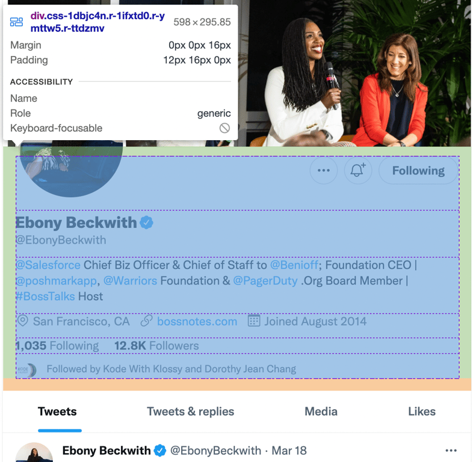This screenshot has width=476, height=462.
Task: Open the Likes tab
Action: point(422,412)
